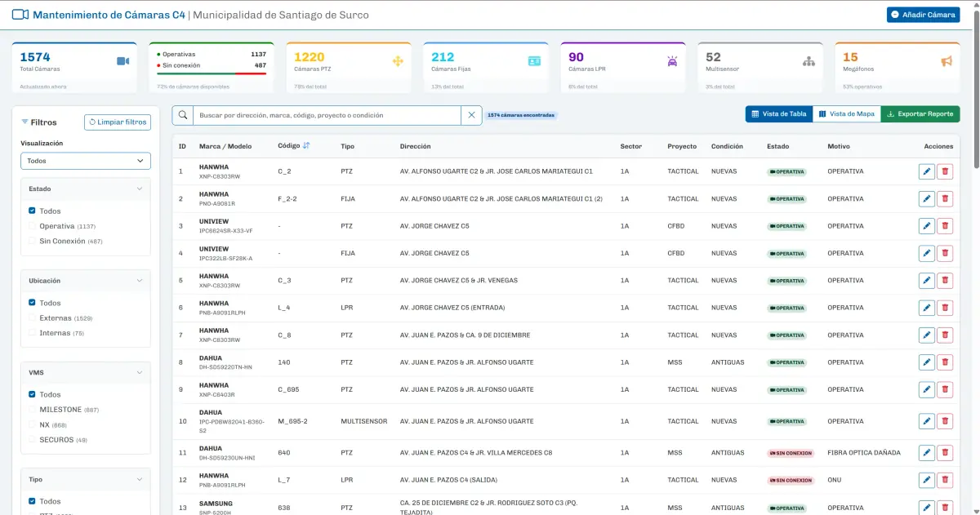Viewport: 980px width, 515px height.
Task: Delete camera row 4 UNIVIEW FIJA
Action: coord(945,253)
